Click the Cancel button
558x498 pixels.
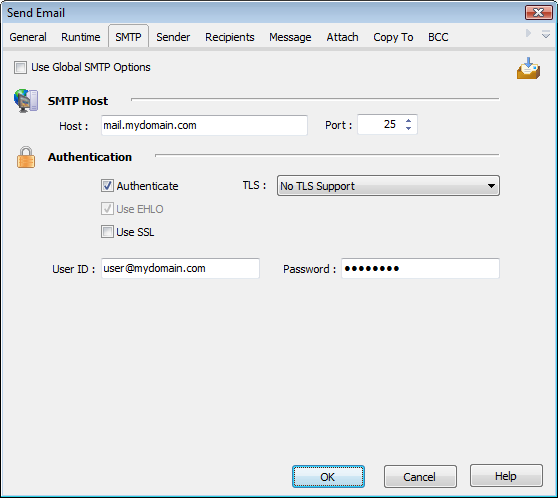point(420,476)
